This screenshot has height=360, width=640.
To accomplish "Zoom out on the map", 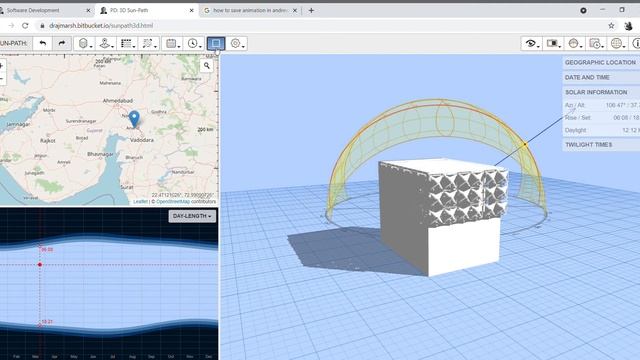I will [x=2, y=78].
